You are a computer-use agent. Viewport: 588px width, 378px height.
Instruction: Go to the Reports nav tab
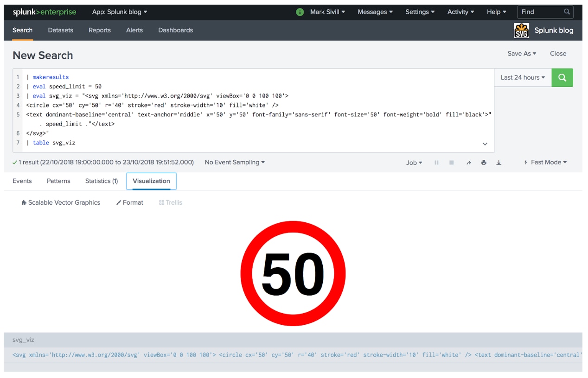pos(100,30)
